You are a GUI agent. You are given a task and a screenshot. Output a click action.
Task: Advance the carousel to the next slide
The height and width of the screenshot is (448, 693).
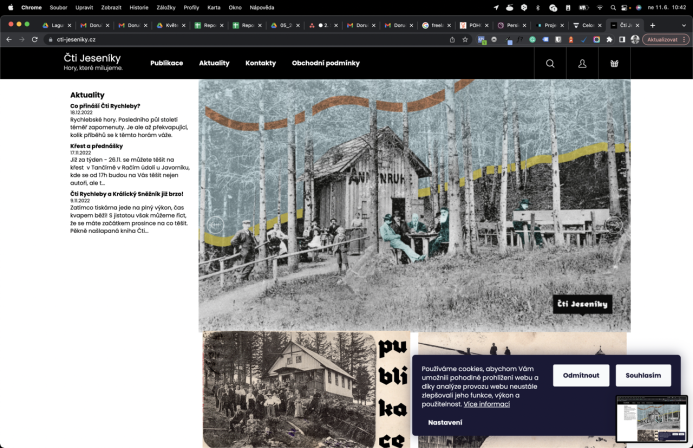(x=613, y=225)
